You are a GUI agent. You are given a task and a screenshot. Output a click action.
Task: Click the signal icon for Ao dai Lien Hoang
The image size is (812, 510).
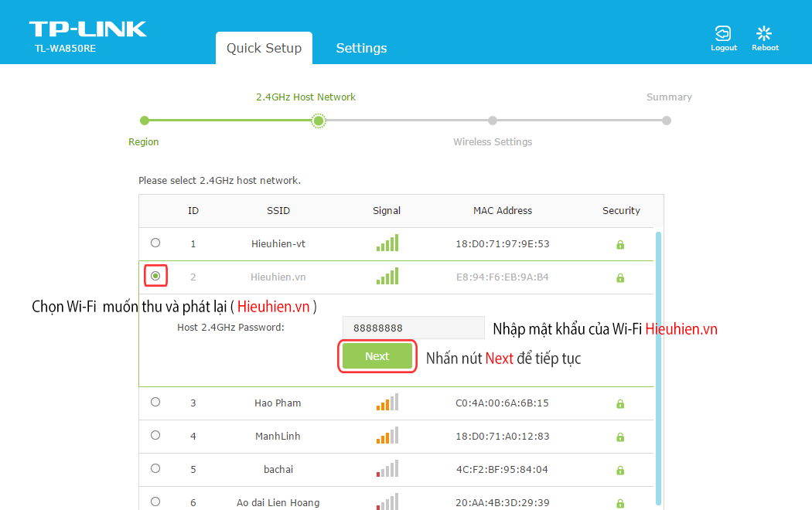[x=387, y=501]
